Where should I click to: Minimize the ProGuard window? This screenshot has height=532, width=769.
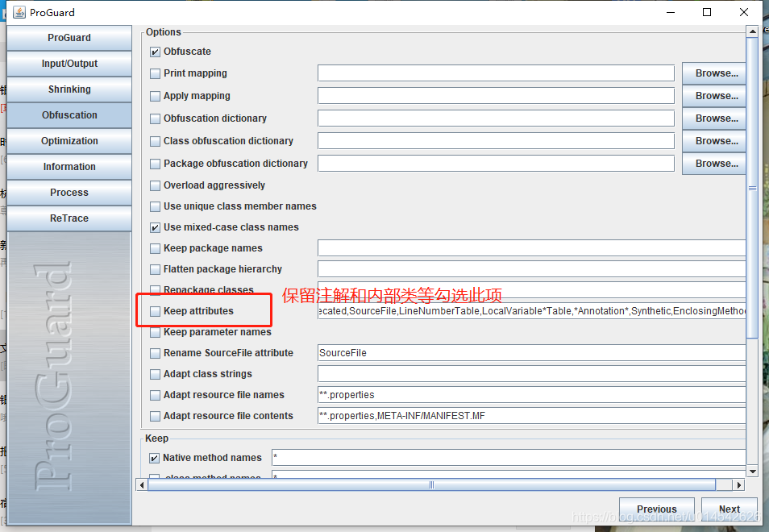point(671,12)
